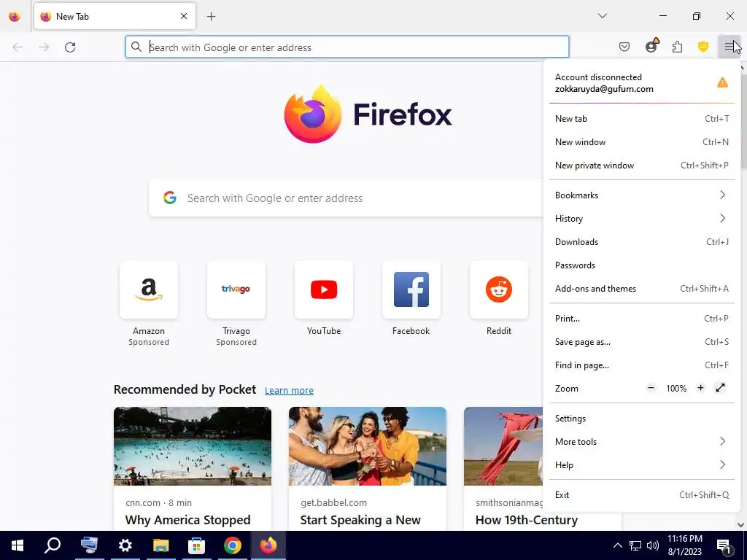747x560 pixels.
Task: Open Google Chrome from the taskbar
Action: [x=233, y=545]
